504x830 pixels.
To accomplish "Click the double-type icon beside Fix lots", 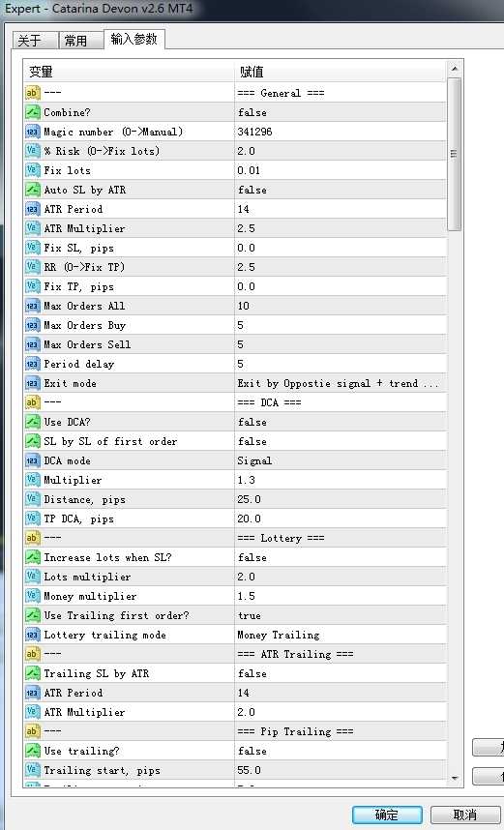I will pyautogui.click(x=32, y=170).
